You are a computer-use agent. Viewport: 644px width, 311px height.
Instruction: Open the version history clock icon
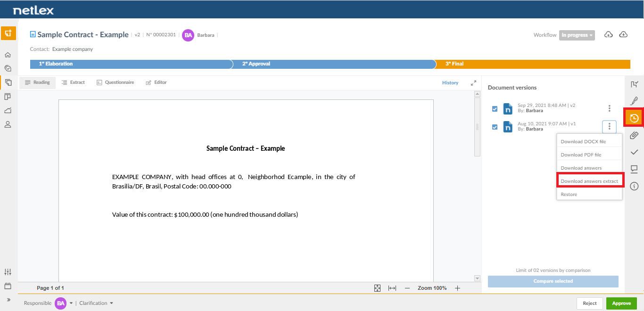[634, 118]
